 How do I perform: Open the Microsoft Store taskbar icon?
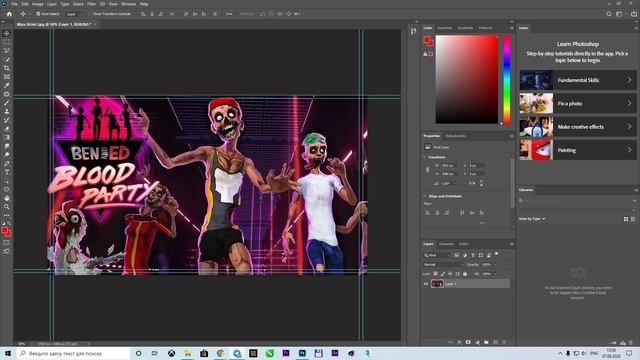click(x=204, y=353)
